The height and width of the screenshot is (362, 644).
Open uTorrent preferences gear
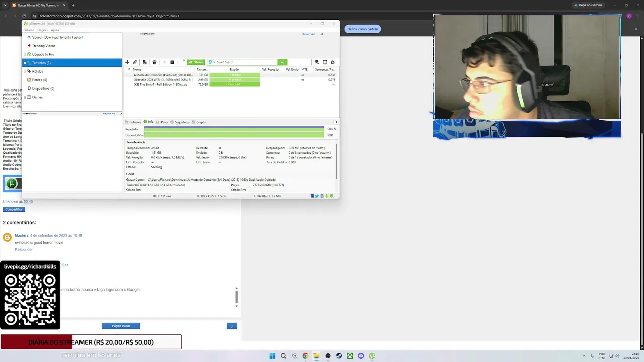[x=332, y=62]
